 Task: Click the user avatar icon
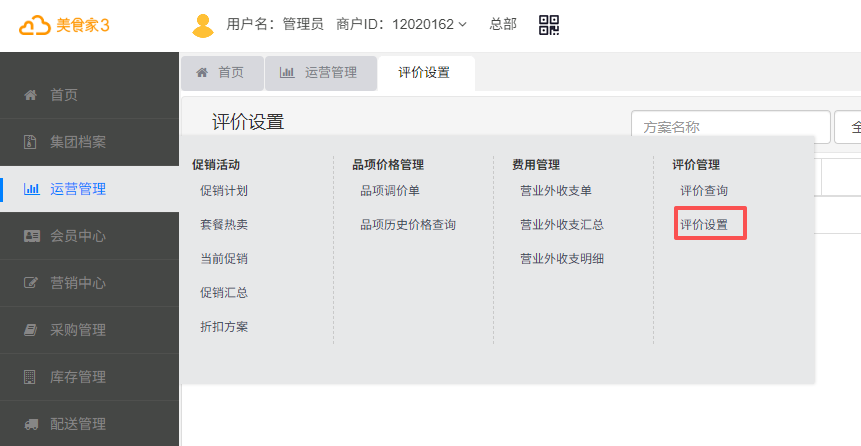[x=203, y=25]
